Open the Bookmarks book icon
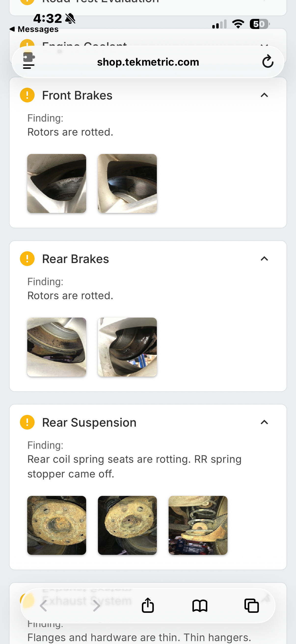 pos(200,606)
